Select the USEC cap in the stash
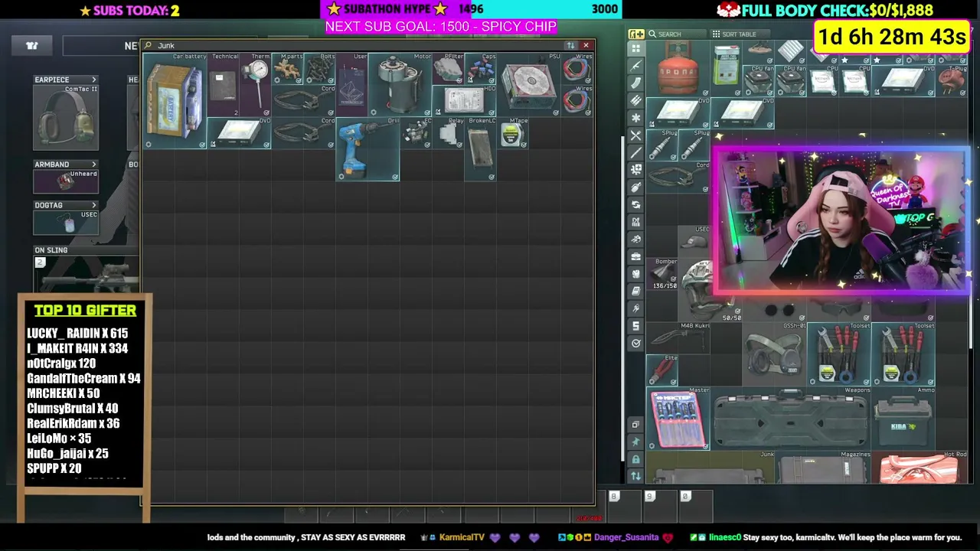The image size is (980, 551). click(694, 241)
